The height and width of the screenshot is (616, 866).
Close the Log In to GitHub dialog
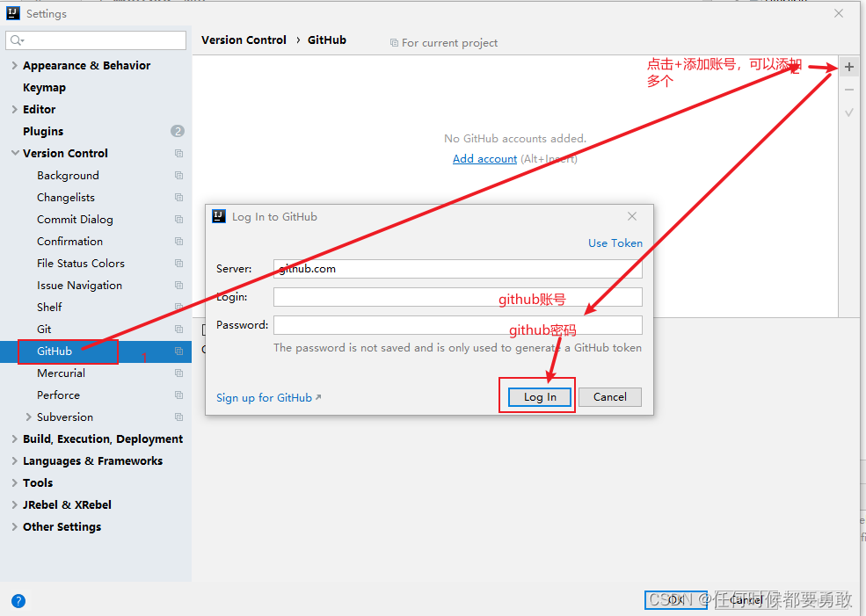point(632,216)
